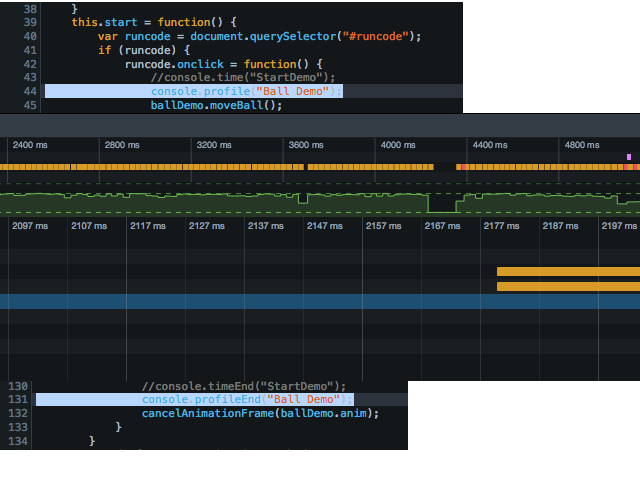This screenshot has width=640, height=500.
Task: Click the ballDemo.moveBall() code line
Action: click(x=217, y=105)
